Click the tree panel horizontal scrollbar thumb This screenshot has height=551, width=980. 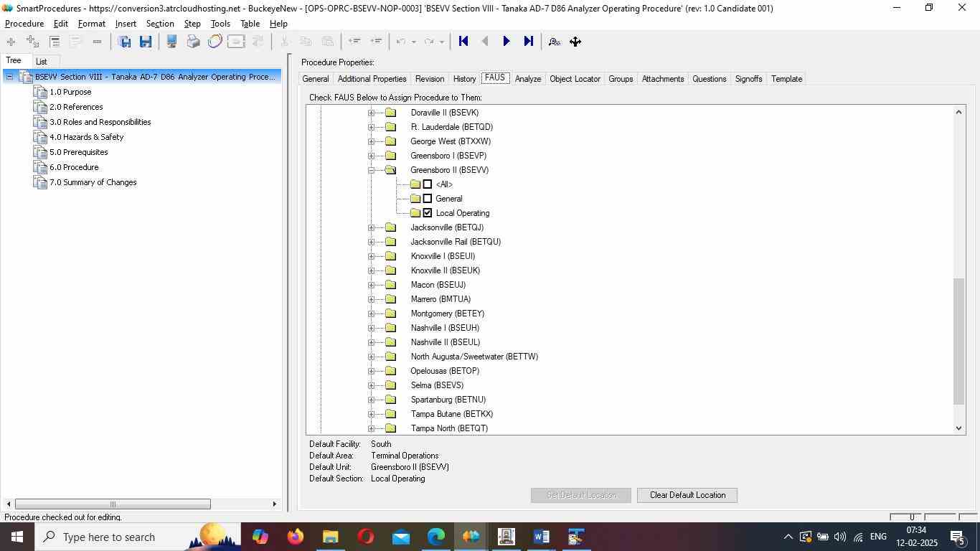[x=113, y=504]
